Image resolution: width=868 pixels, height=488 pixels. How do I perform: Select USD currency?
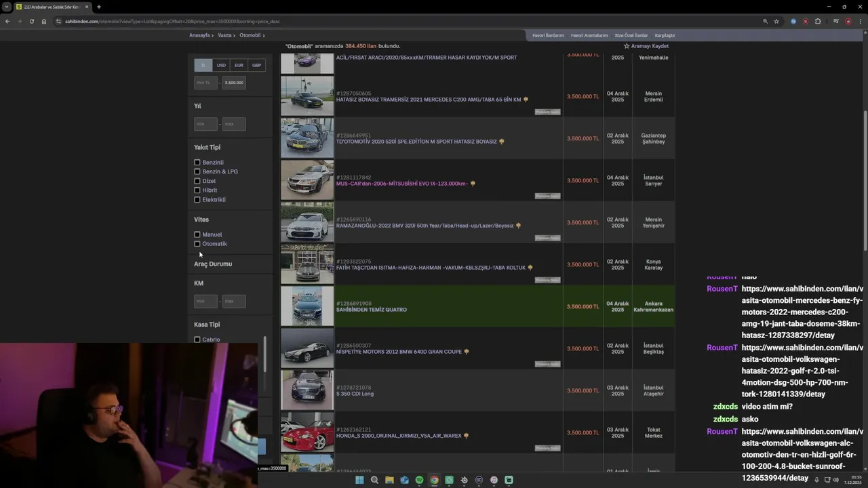[221, 65]
